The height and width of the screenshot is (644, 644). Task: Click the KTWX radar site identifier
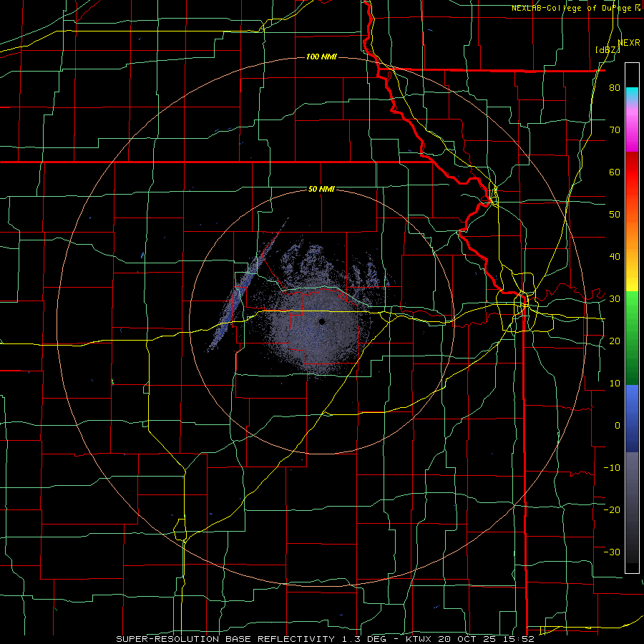pos(419,639)
